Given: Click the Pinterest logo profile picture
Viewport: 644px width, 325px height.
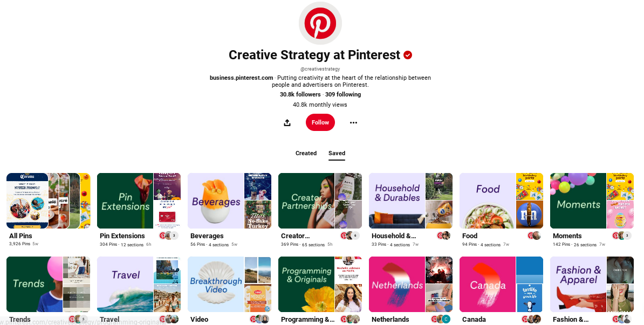Looking at the screenshot, I should pyautogui.click(x=320, y=23).
